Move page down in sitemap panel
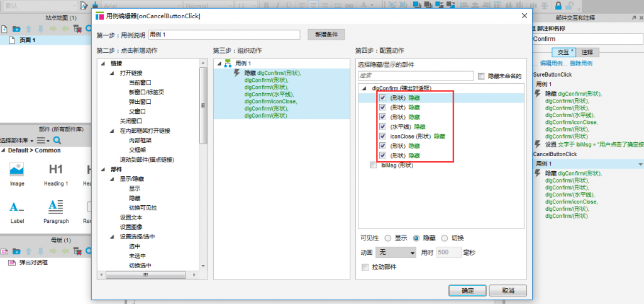Image resolution: width=644 pixels, height=304 pixels. 40,29
